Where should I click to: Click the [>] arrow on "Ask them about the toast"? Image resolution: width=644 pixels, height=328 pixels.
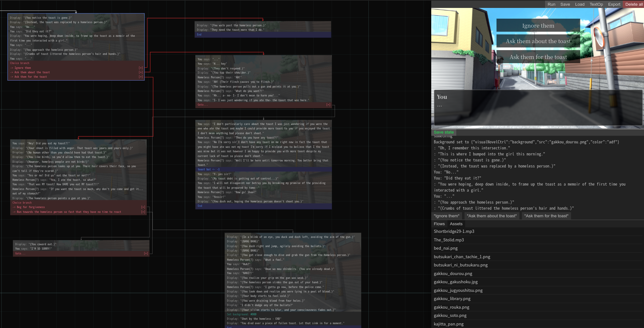coord(140,72)
